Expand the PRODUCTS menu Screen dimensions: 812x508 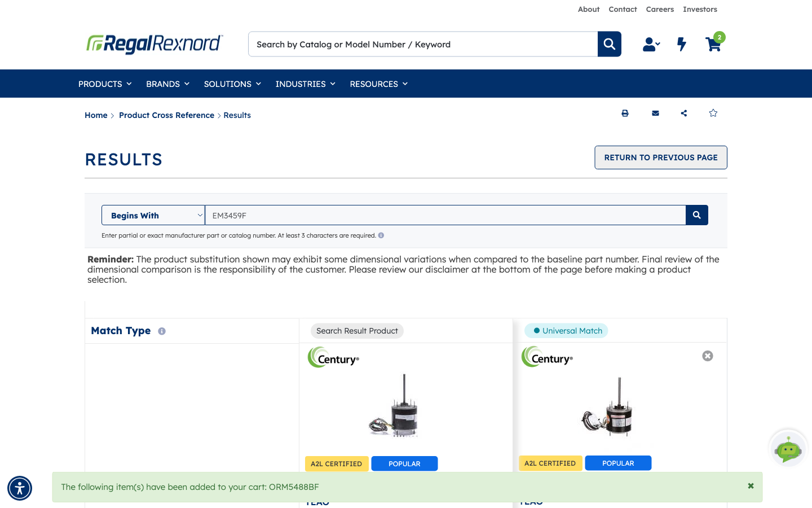pos(105,84)
